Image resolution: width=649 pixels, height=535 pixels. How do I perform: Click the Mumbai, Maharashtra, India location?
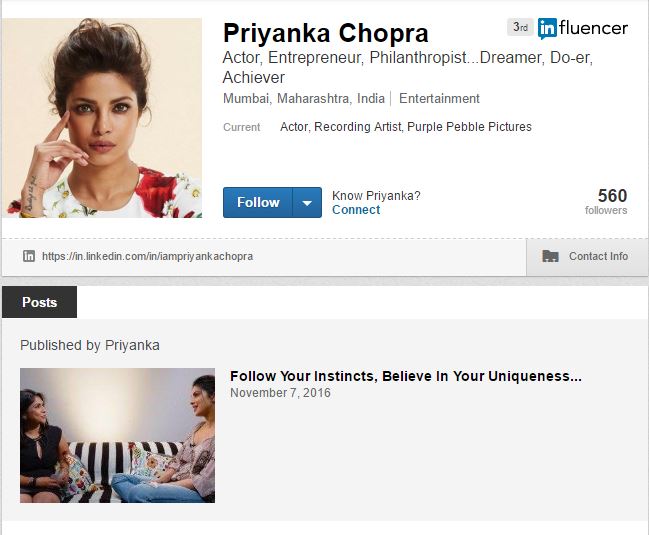coord(304,98)
